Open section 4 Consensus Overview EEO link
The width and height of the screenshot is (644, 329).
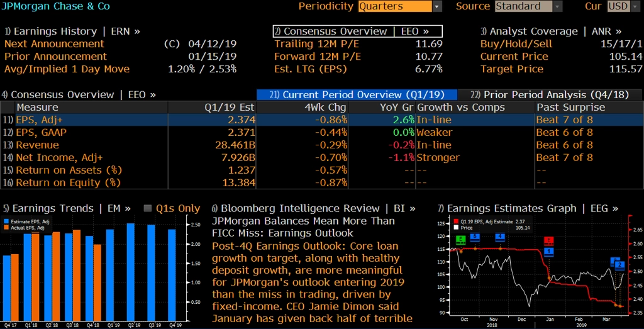click(79, 95)
